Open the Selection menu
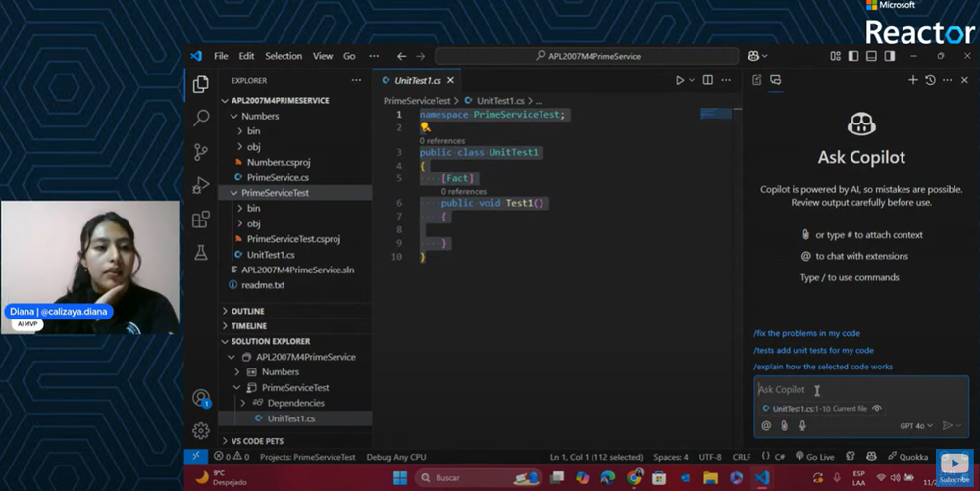 pyautogui.click(x=284, y=56)
